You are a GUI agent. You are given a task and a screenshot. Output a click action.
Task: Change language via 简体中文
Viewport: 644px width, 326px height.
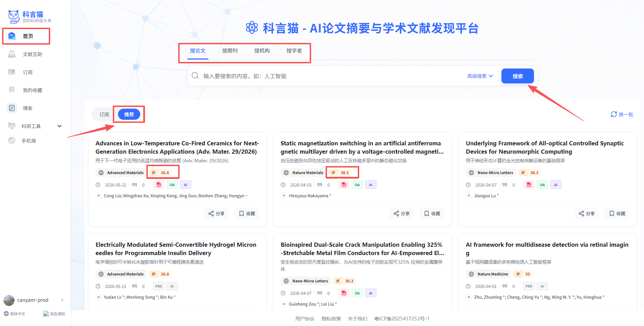tap(15, 314)
